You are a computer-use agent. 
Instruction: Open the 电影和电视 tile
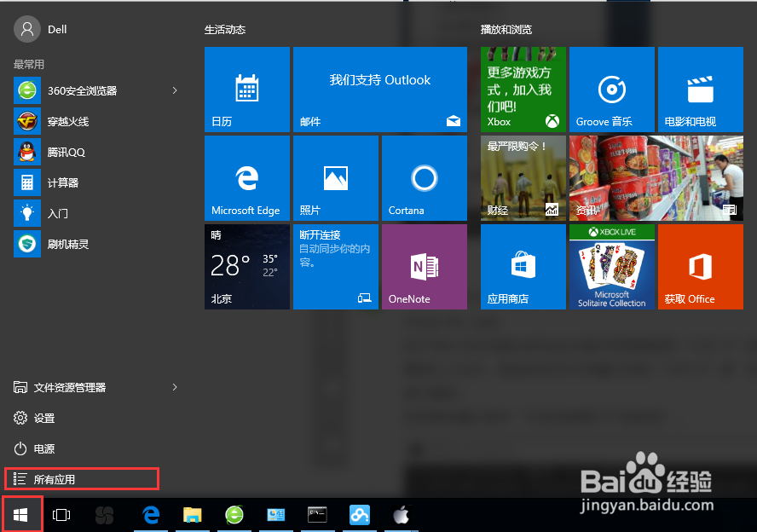pyautogui.click(x=701, y=90)
